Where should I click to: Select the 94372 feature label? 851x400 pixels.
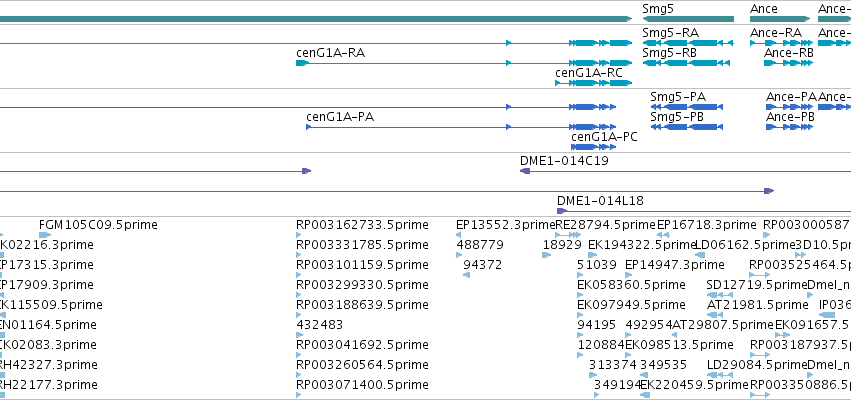(x=482, y=265)
